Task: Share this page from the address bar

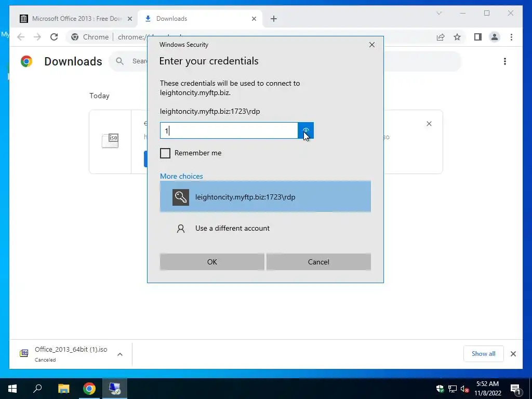Action: [x=441, y=37]
